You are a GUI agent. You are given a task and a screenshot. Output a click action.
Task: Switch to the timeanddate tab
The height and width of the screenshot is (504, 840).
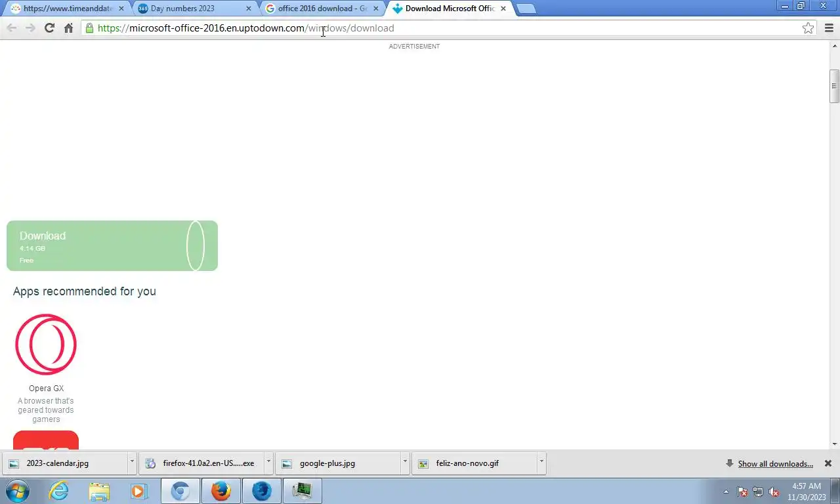coord(68,9)
